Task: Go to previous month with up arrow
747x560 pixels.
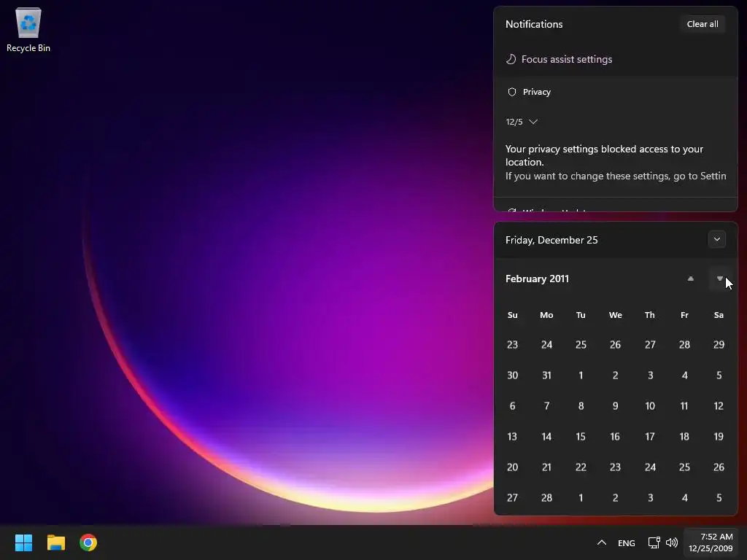Action: click(690, 279)
